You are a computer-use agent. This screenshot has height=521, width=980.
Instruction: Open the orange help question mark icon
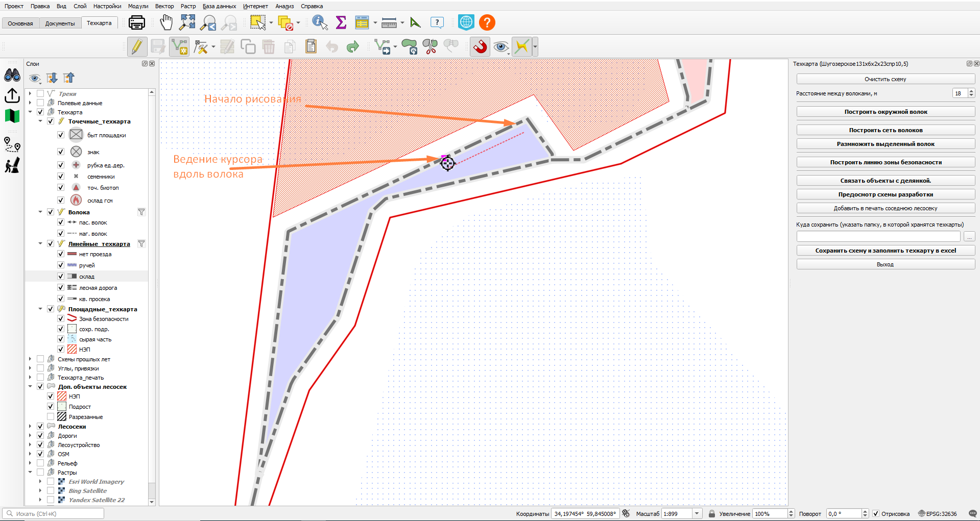(x=487, y=22)
